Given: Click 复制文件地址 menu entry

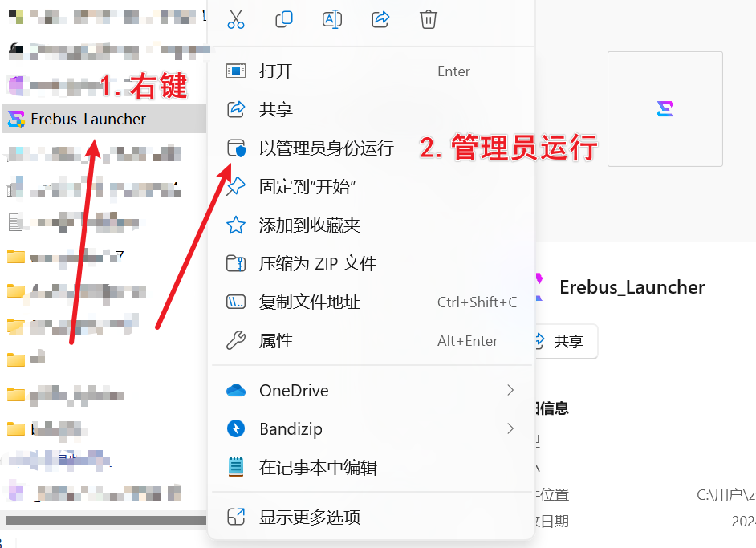Looking at the screenshot, I should tap(310, 302).
